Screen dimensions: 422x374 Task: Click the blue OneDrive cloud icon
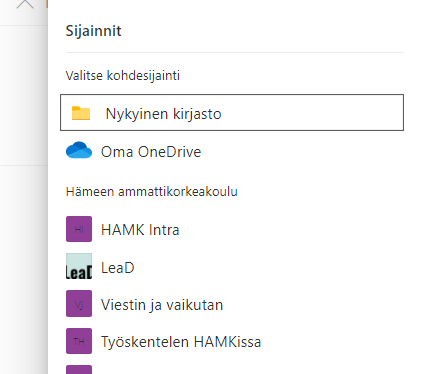[79, 150]
